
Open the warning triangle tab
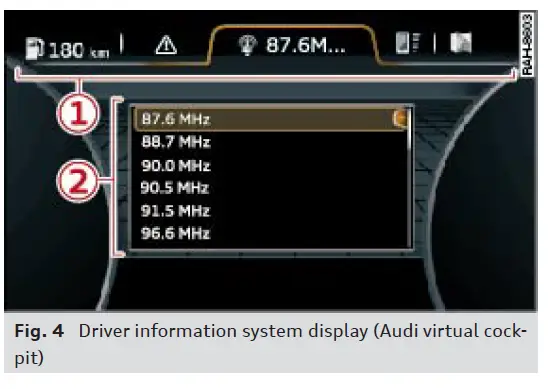click(166, 45)
